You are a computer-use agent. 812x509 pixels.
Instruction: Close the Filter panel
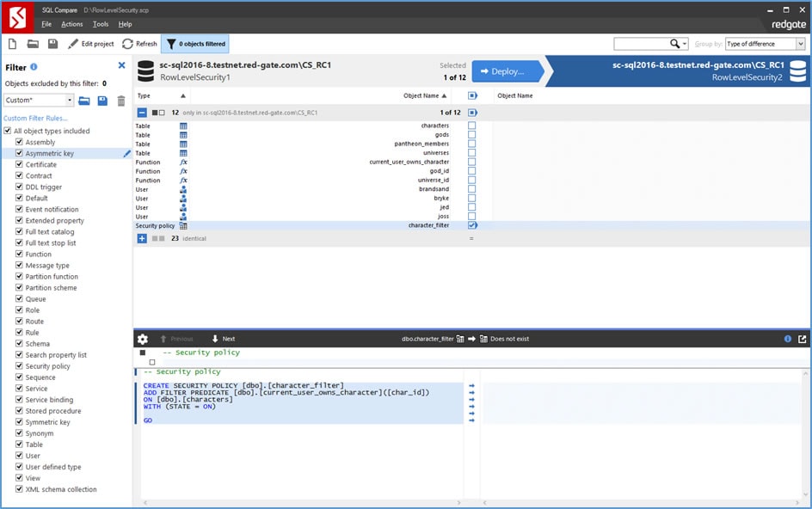coord(121,65)
